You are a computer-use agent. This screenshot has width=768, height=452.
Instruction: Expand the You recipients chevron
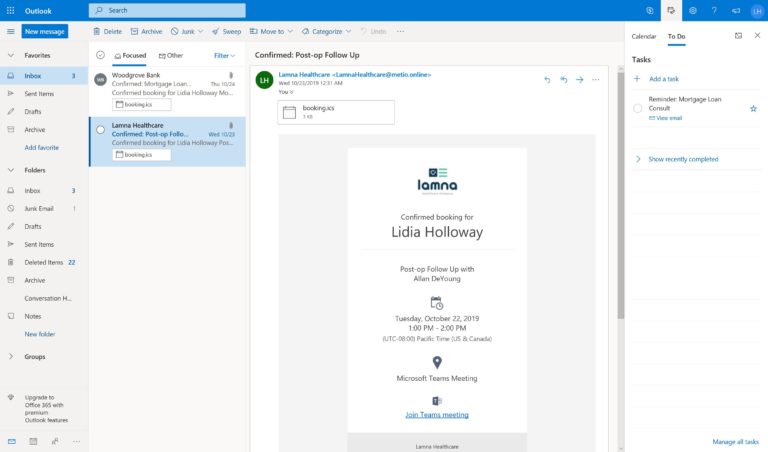click(291, 92)
